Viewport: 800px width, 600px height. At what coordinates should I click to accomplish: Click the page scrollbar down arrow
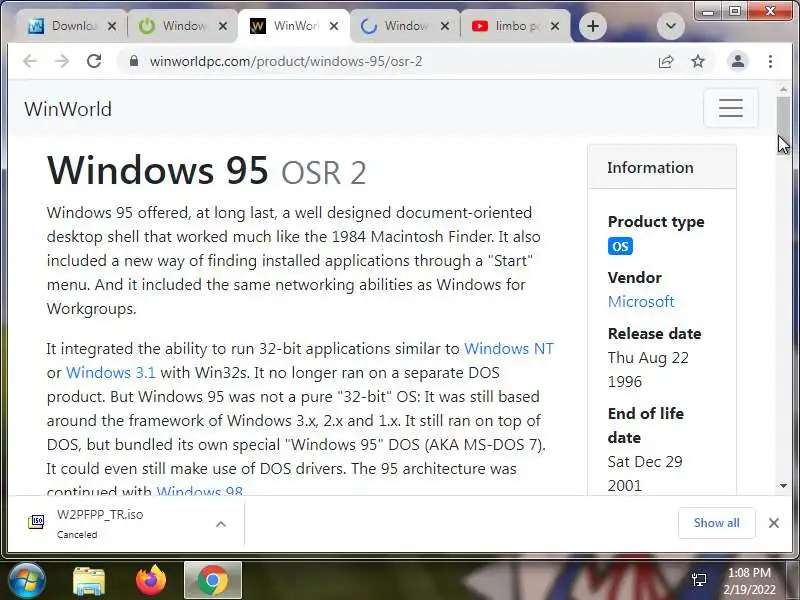(784, 486)
